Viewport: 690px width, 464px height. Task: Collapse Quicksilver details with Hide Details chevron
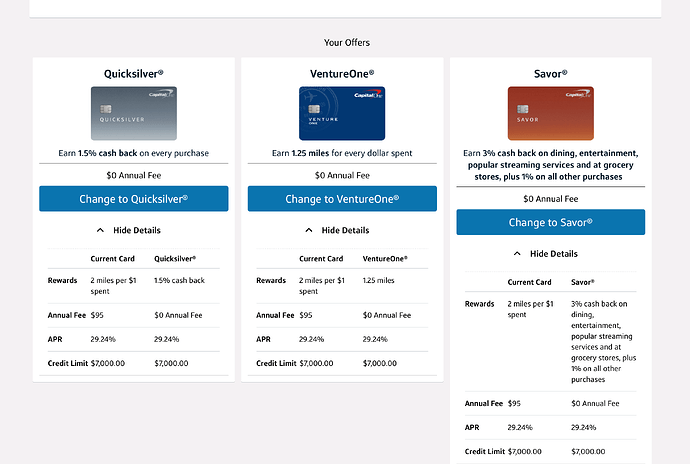(x=100, y=230)
